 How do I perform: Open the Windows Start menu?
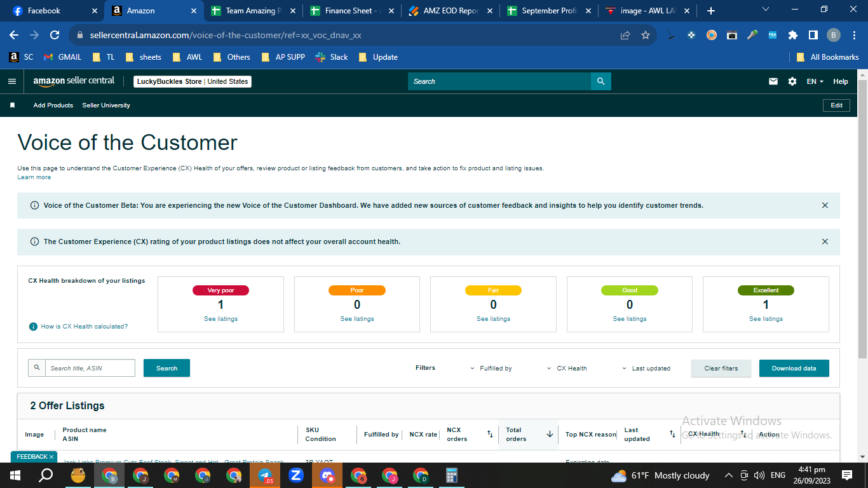click(15, 475)
